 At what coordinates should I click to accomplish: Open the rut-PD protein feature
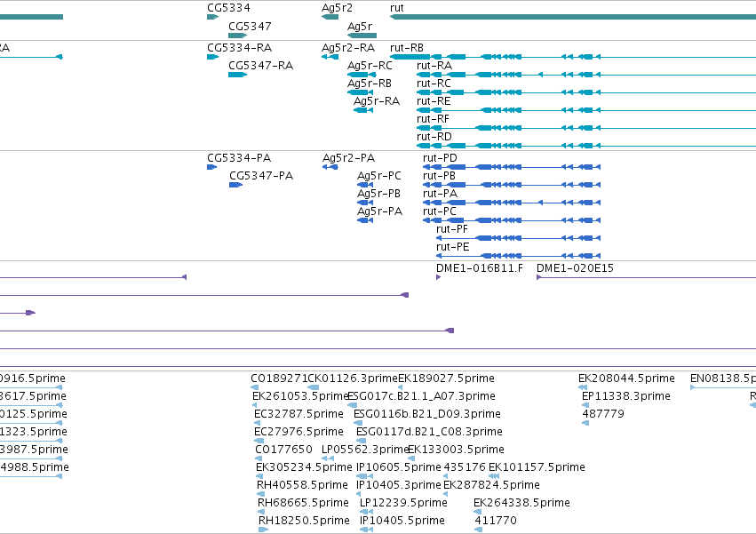click(512, 167)
